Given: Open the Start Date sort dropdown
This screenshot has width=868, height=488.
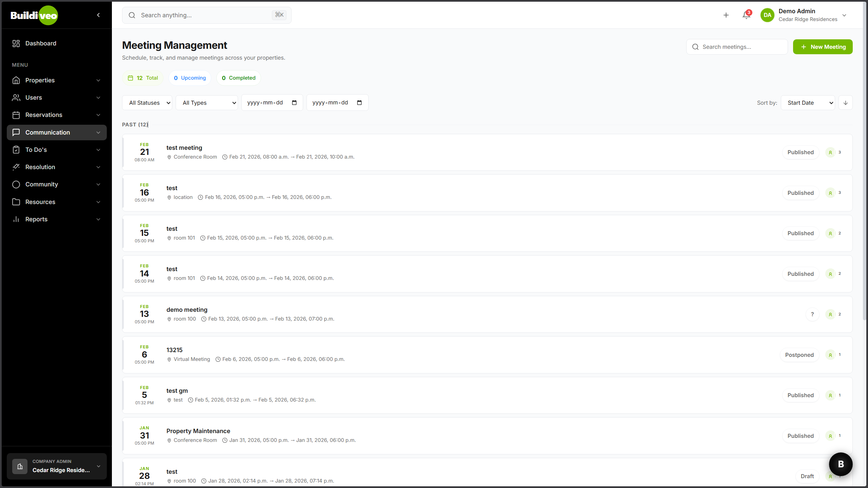Looking at the screenshot, I should pos(808,103).
